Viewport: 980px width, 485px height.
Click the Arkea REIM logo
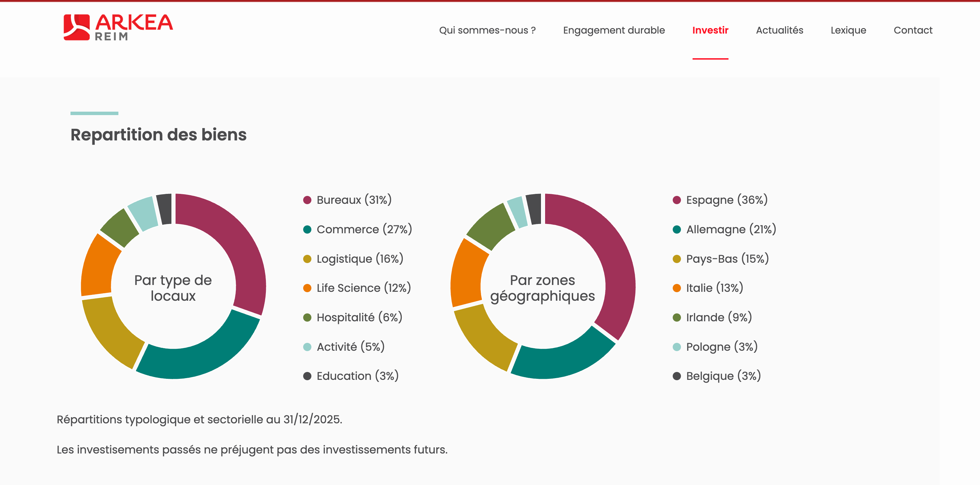coord(118,27)
